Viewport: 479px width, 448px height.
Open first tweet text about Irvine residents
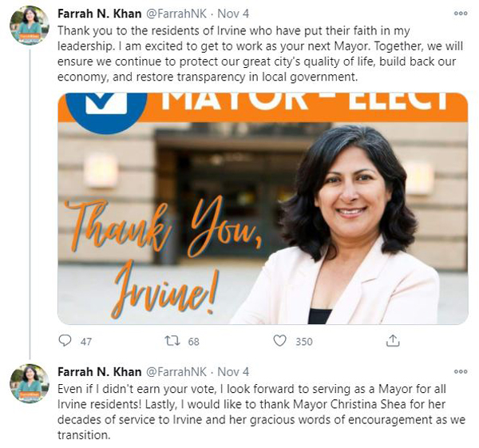point(260,54)
